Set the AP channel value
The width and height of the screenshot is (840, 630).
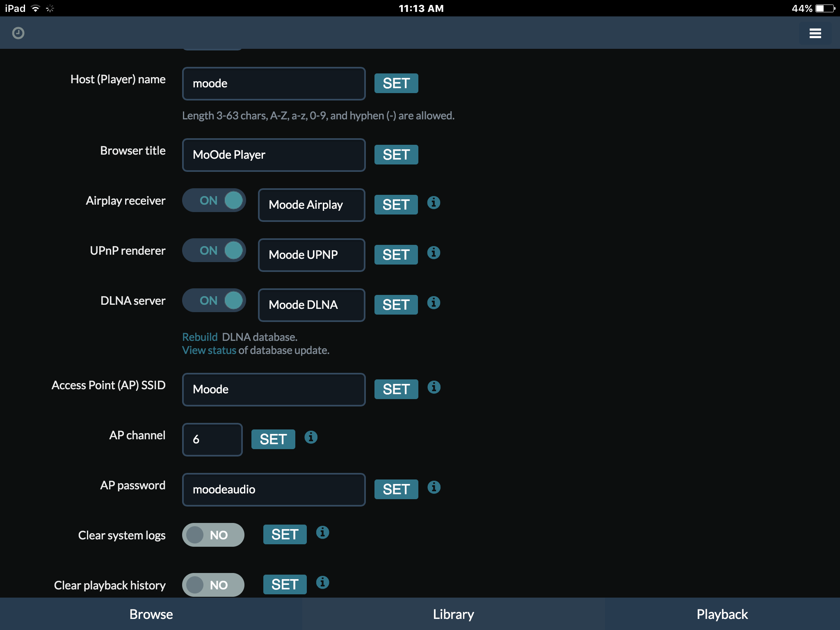point(273,439)
